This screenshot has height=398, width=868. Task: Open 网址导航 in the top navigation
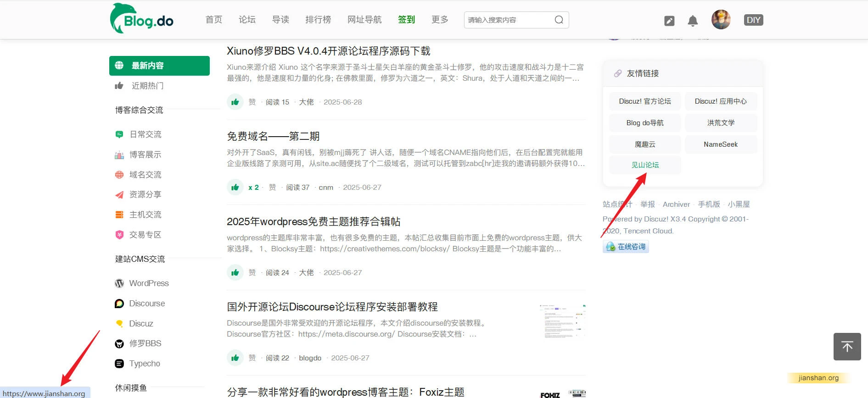364,20
